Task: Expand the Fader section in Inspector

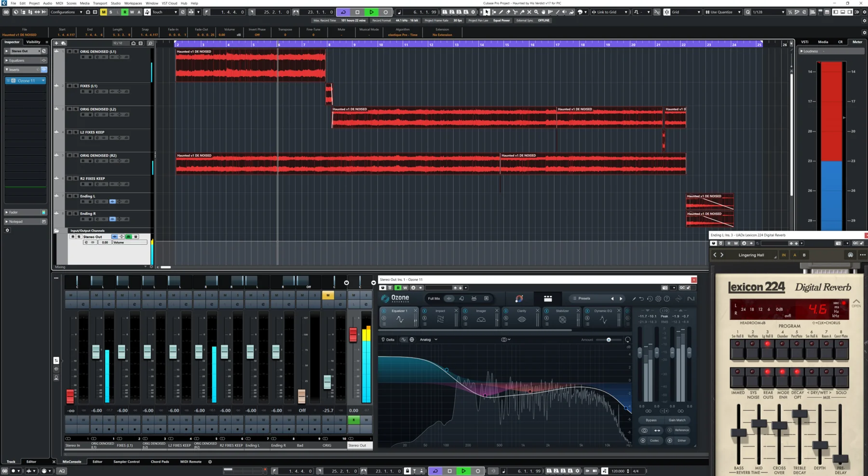Action: (25, 212)
